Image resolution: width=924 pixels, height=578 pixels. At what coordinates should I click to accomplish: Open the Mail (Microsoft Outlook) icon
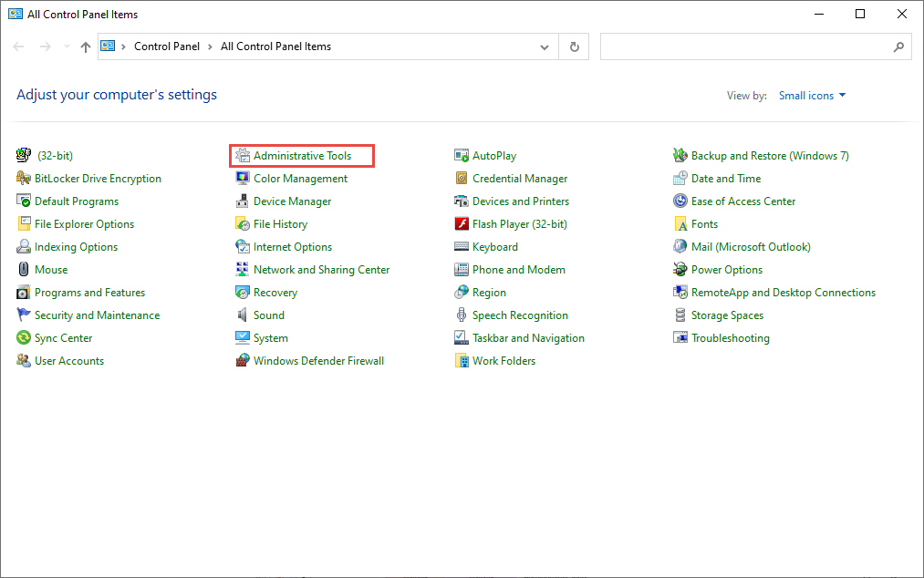(680, 247)
